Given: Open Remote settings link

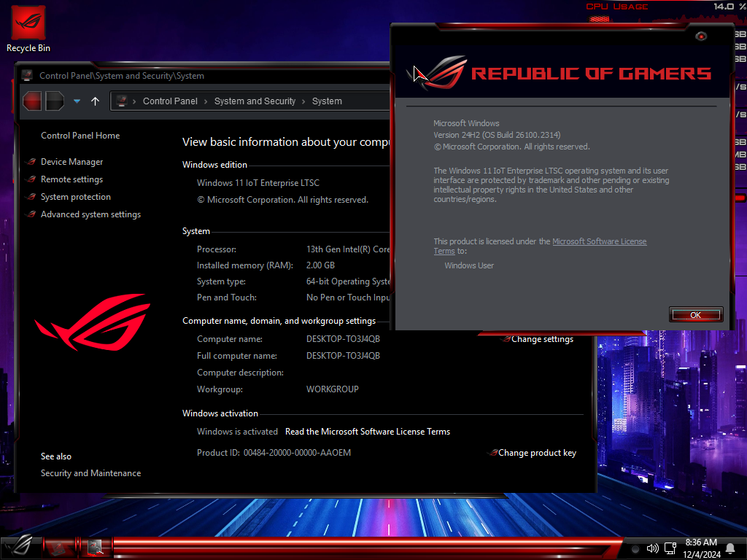Looking at the screenshot, I should click(x=72, y=179).
